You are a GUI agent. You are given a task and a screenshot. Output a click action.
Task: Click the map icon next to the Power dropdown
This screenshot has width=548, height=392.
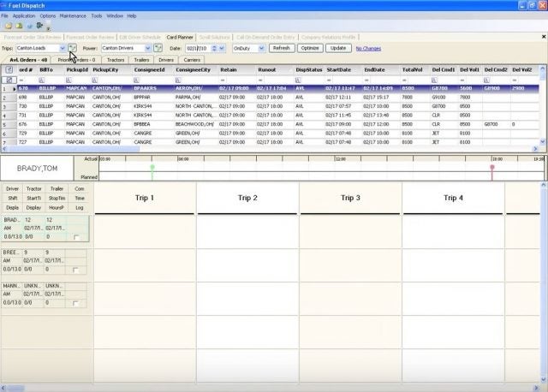158,48
